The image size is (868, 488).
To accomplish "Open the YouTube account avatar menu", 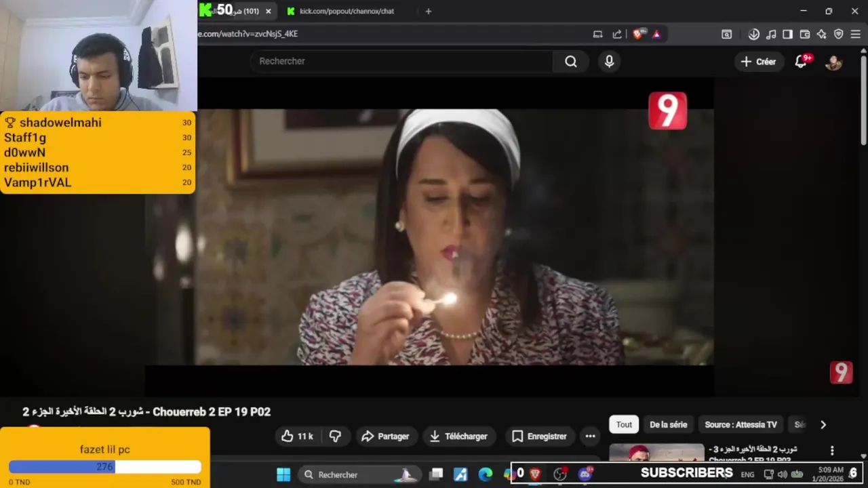I will point(833,62).
